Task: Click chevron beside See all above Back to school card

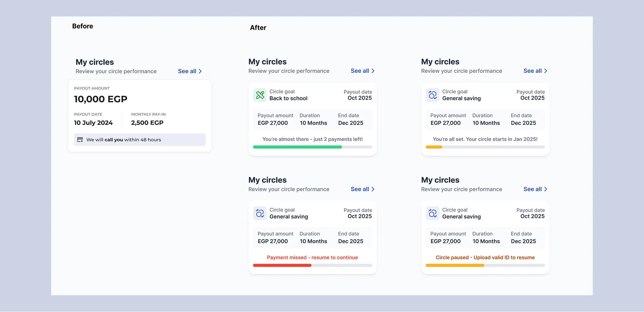Action: click(x=373, y=71)
